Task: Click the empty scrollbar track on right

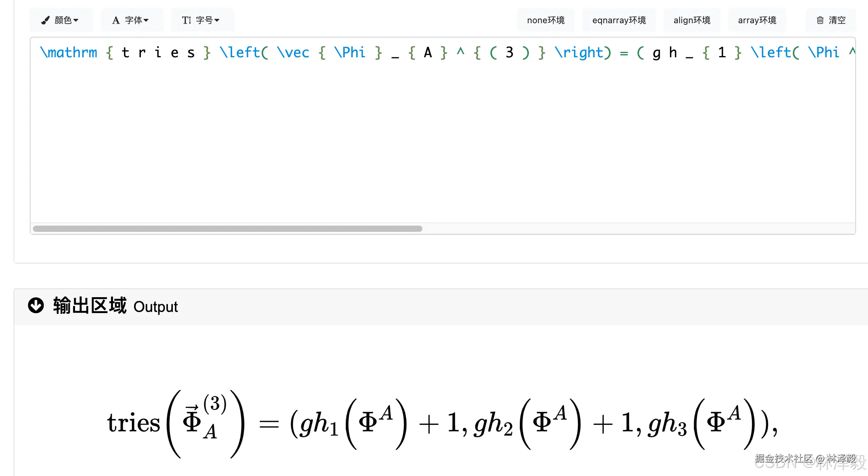Action: 638,229
